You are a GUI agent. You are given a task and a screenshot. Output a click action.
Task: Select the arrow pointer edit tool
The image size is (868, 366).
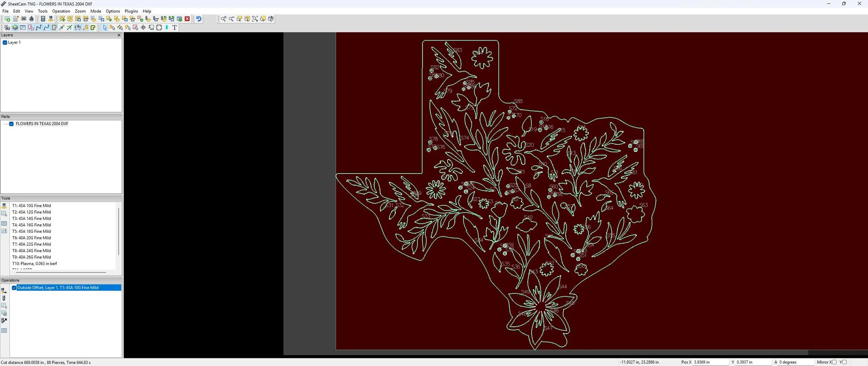(105, 27)
